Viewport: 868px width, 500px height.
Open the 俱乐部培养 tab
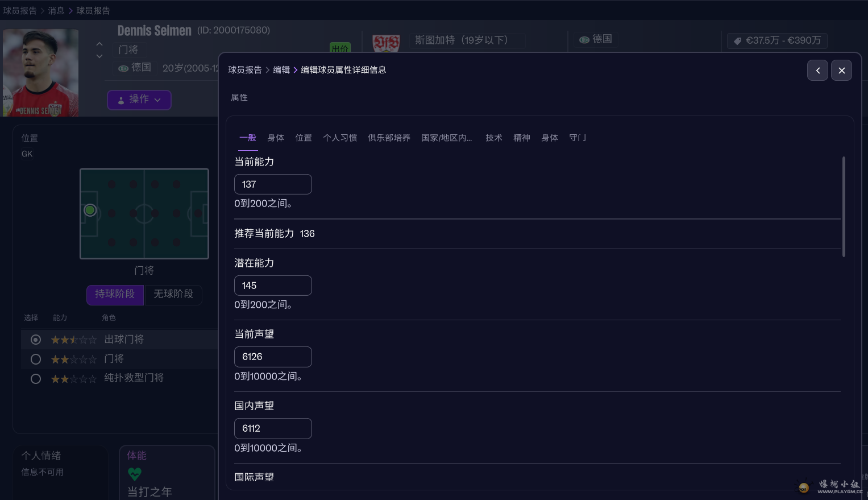tap(389, 138)
